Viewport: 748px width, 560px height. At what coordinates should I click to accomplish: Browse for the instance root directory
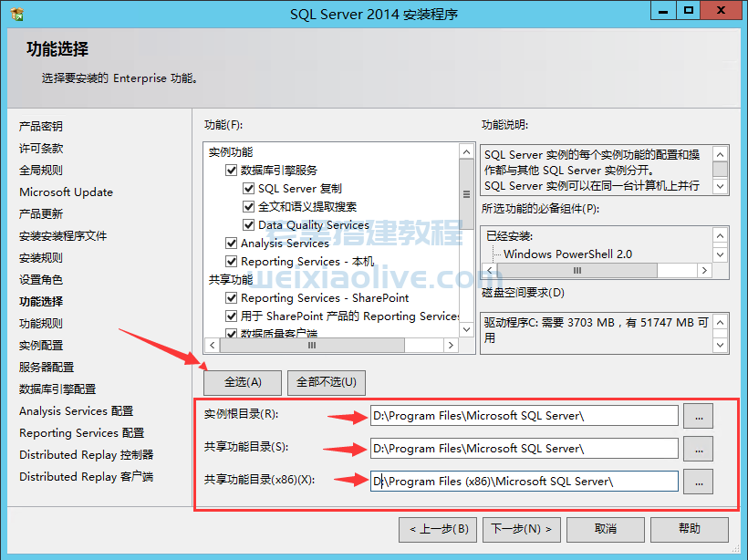698,416
